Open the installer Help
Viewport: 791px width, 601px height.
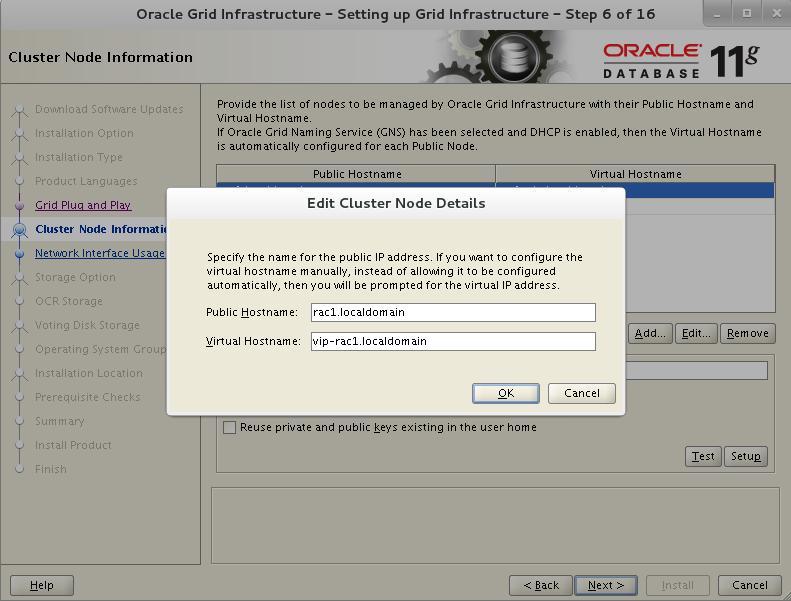tap(42, 585)
